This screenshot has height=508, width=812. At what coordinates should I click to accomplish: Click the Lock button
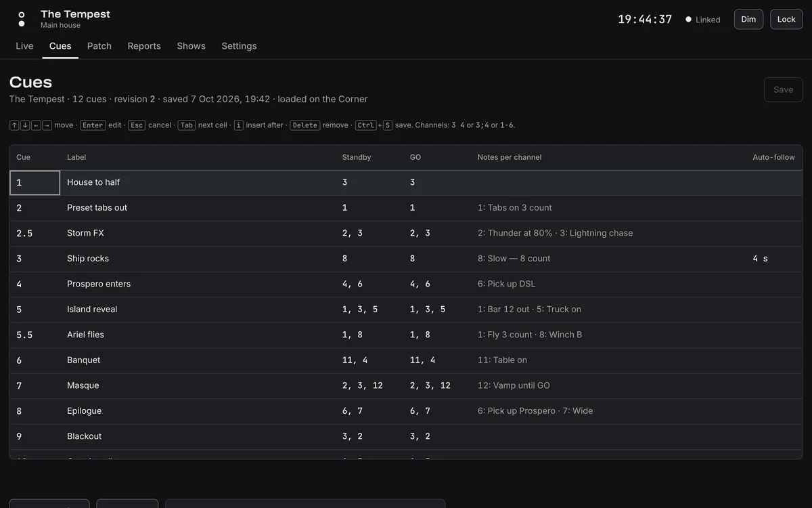coord(786,19)
